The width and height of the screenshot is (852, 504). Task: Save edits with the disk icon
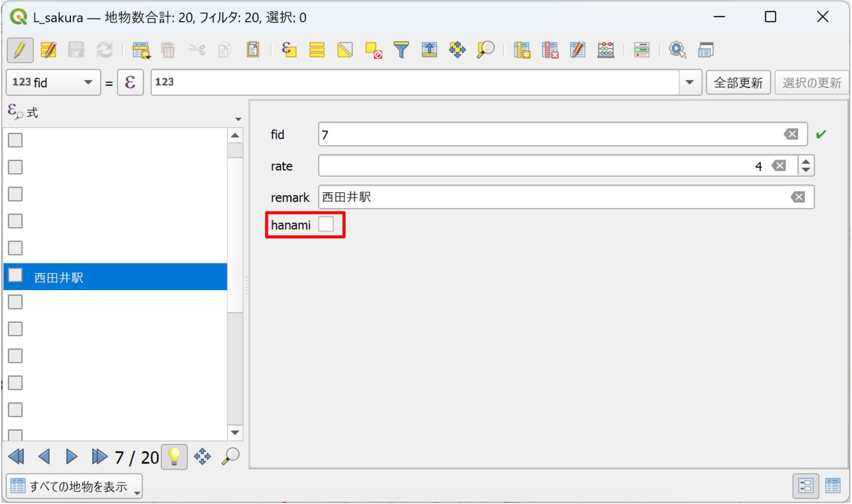point(76,51)
